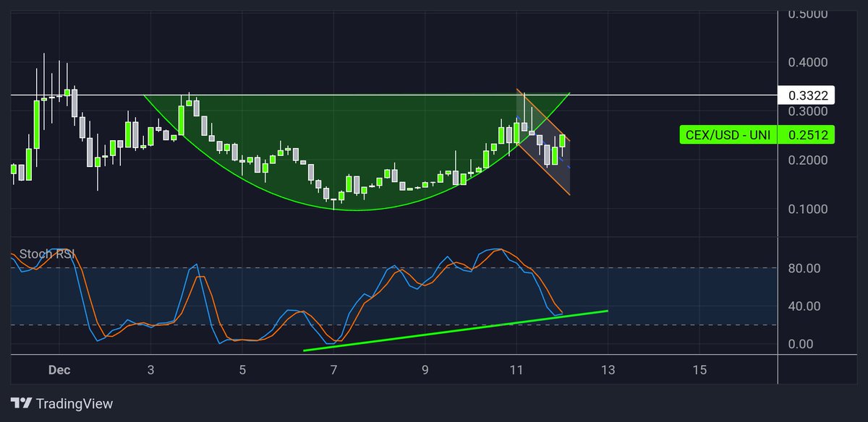Click the 0.3000 price axis value
The image size is (868, 422).
(x=807, y=111)
